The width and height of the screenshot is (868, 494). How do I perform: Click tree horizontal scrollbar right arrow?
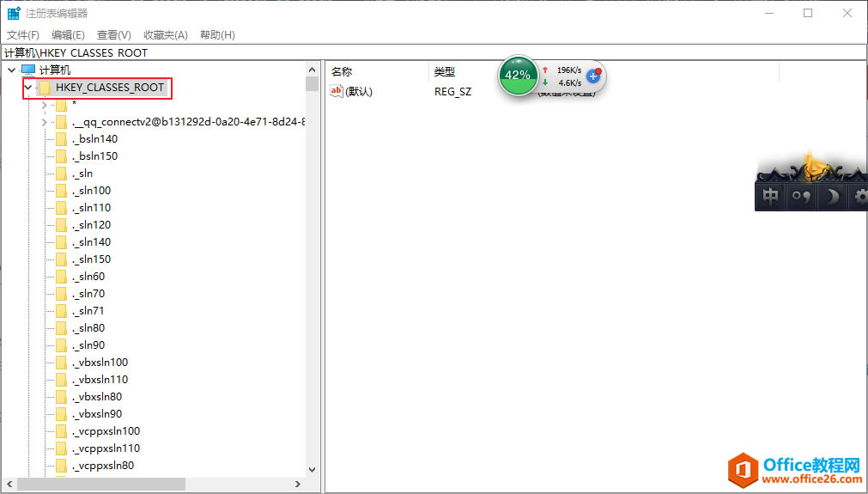coord(298,484)
